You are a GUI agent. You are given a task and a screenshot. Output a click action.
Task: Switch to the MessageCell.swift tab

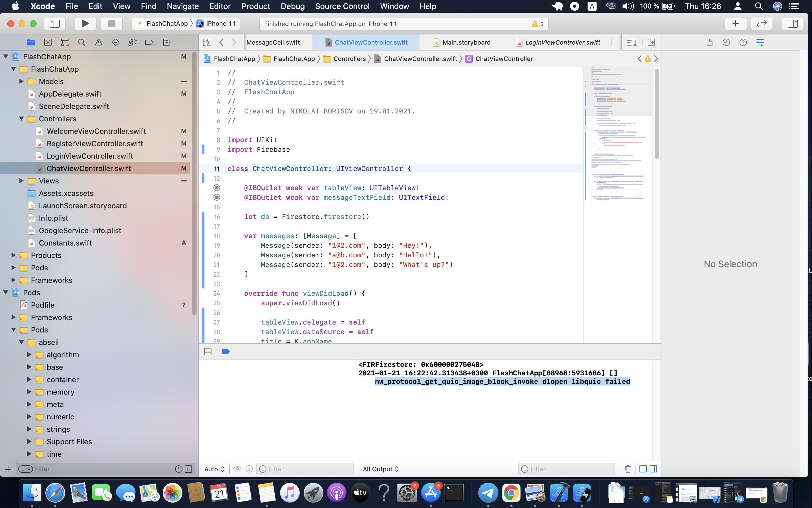coord(273,42)
